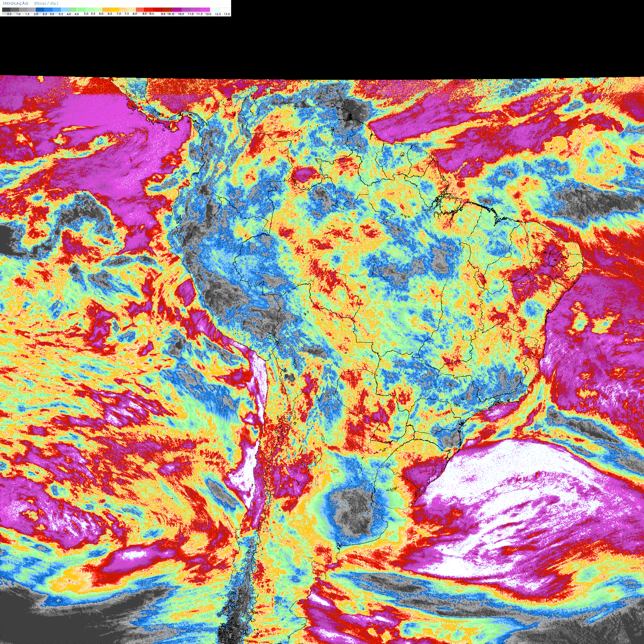644x644 pixels.
Task: Click the 8.0 legend value
Action: click(x=135, y=14)
